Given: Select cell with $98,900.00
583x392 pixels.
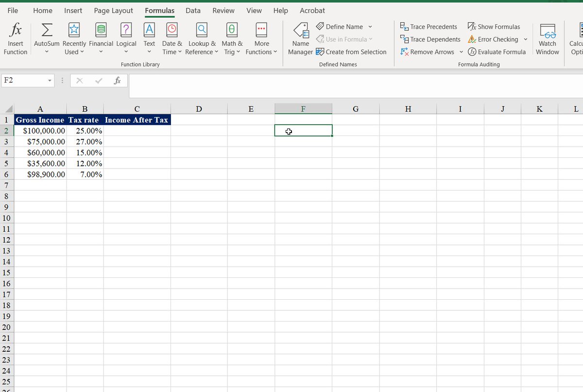Looking at the screenshot, I should [40, 174].
